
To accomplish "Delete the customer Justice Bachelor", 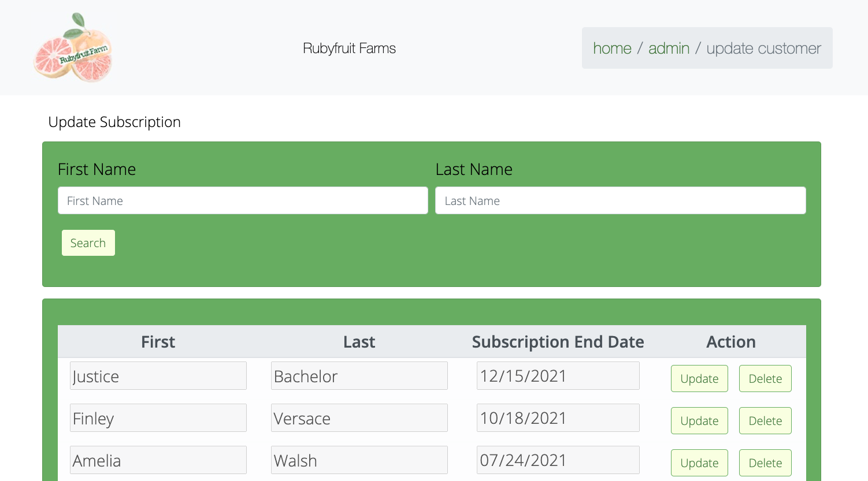I will 765,378.
